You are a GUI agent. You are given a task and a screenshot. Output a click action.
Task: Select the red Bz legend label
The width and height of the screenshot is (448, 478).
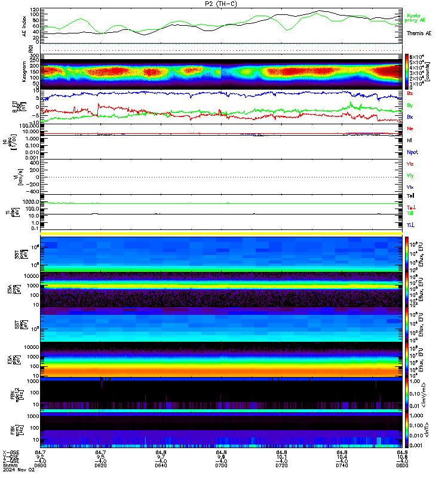point(410,94)
